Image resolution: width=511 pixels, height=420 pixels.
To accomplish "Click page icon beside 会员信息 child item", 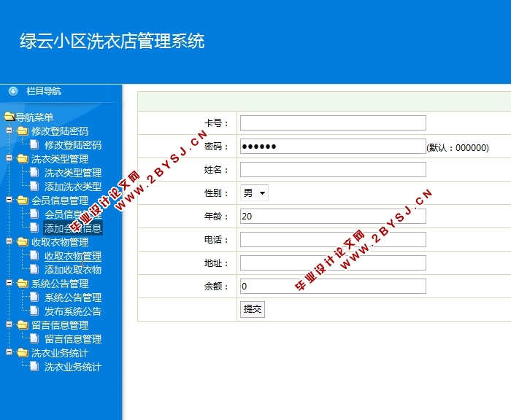I will click(x=34, y=214).
